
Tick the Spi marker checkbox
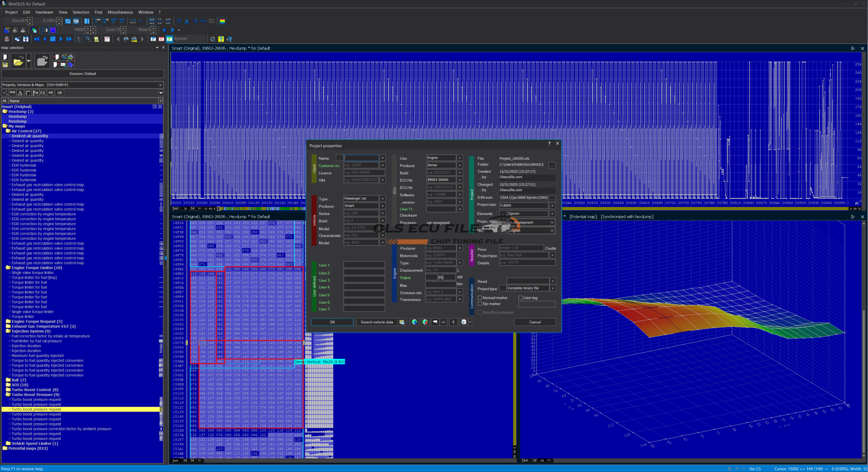tap(480, 304)
